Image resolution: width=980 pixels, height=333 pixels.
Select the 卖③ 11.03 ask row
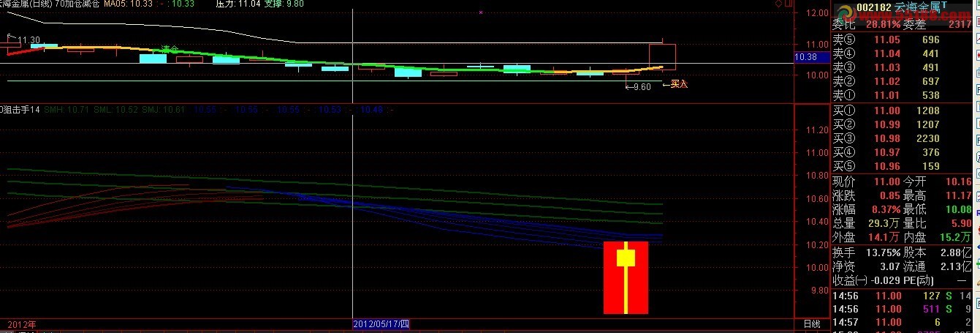click(x=903, y=67)
